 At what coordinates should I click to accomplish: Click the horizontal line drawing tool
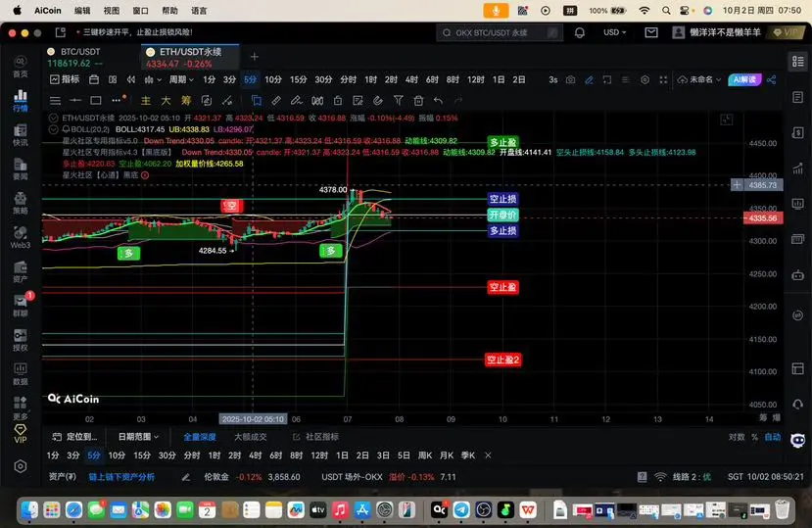click(x=75, y=101)
